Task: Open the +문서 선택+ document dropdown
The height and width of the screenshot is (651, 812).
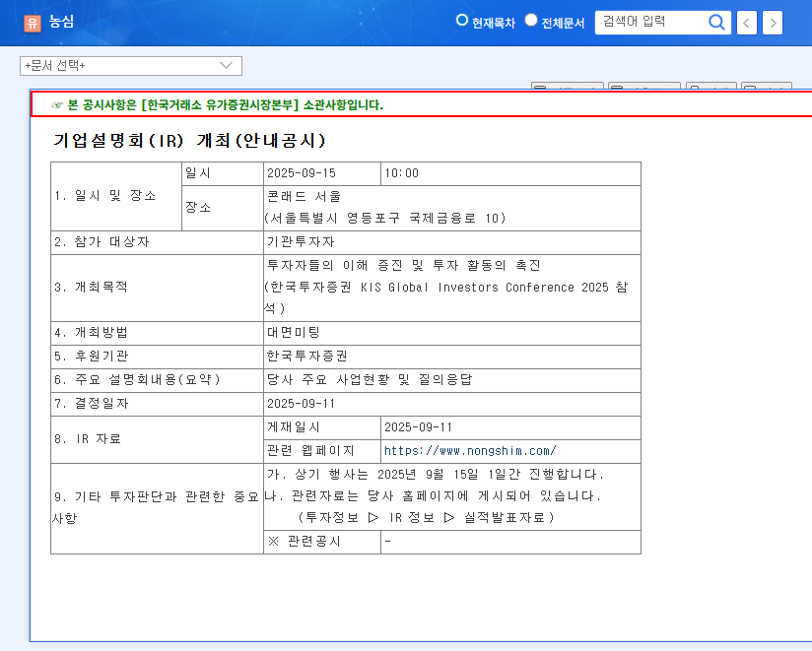Action: click(x=131, y=66)
